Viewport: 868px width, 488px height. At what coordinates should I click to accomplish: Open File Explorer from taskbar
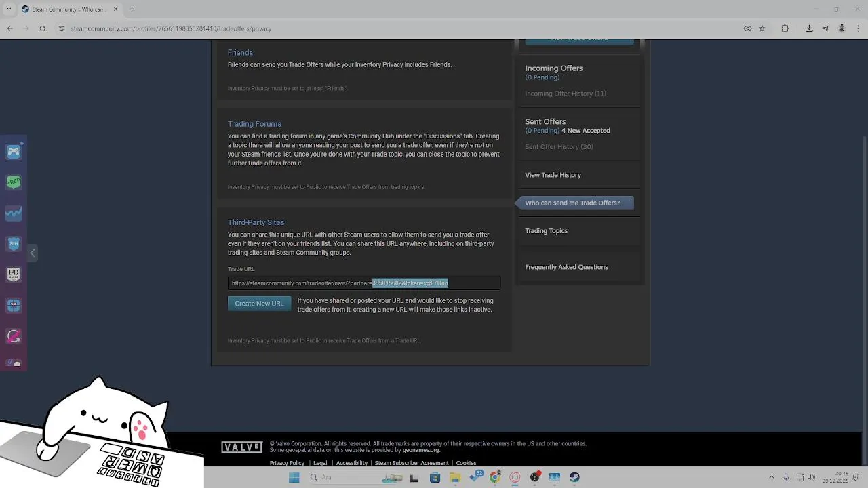click(x=455, y=477)
